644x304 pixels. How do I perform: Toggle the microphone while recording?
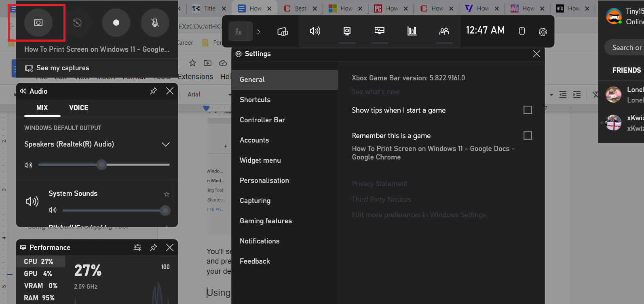coord(155,23)
